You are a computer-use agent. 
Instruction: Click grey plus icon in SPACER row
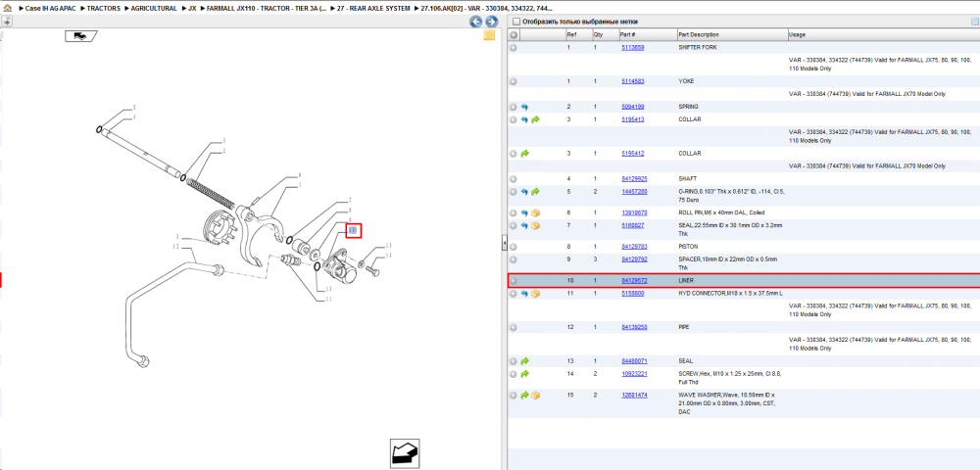[514, 259]
